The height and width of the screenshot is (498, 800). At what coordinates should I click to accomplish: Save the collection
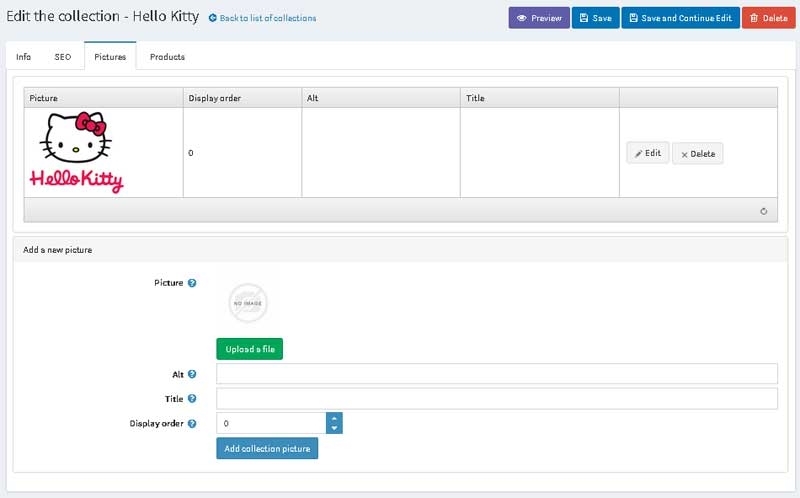coord(595,18)
